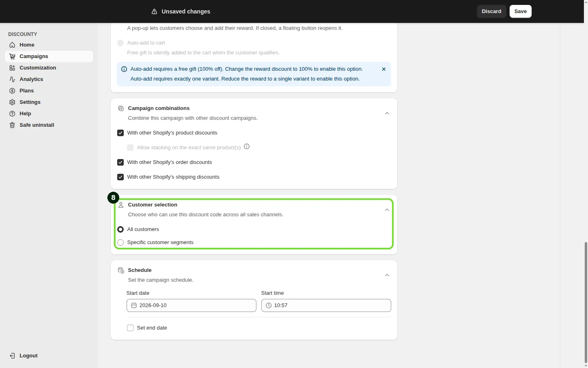This screenshot has height=368, width=588.
Task: Click the Start time input field
Action: (326, 305)
